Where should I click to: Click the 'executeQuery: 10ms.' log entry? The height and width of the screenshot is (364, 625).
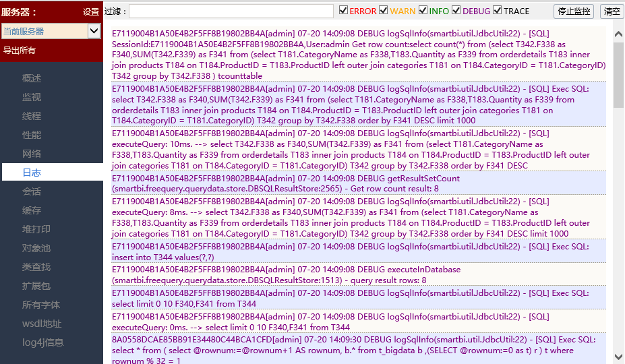(359, 149)
